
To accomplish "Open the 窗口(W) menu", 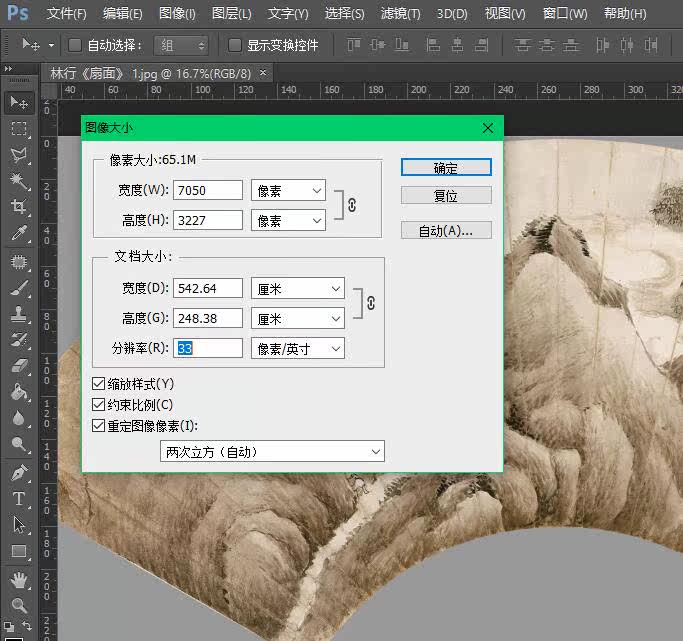I will tap(565, 14).
